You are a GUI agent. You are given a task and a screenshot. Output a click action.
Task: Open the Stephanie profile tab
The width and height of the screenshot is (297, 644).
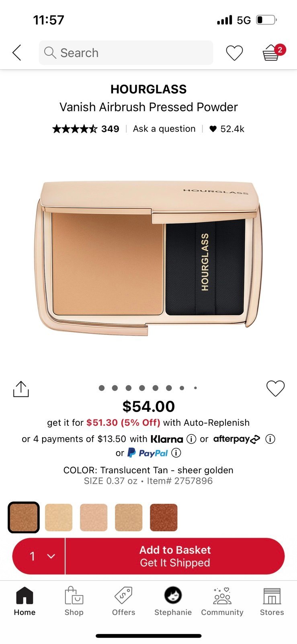click(x=173, y=601)
